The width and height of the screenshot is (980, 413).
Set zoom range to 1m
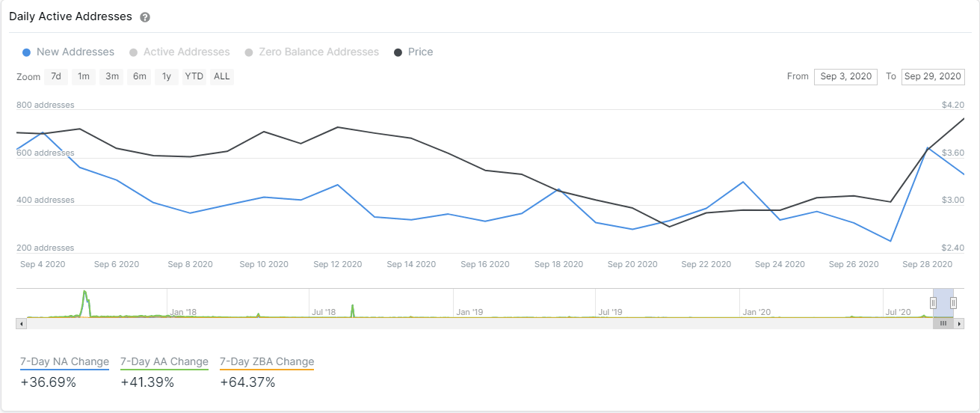84,76
